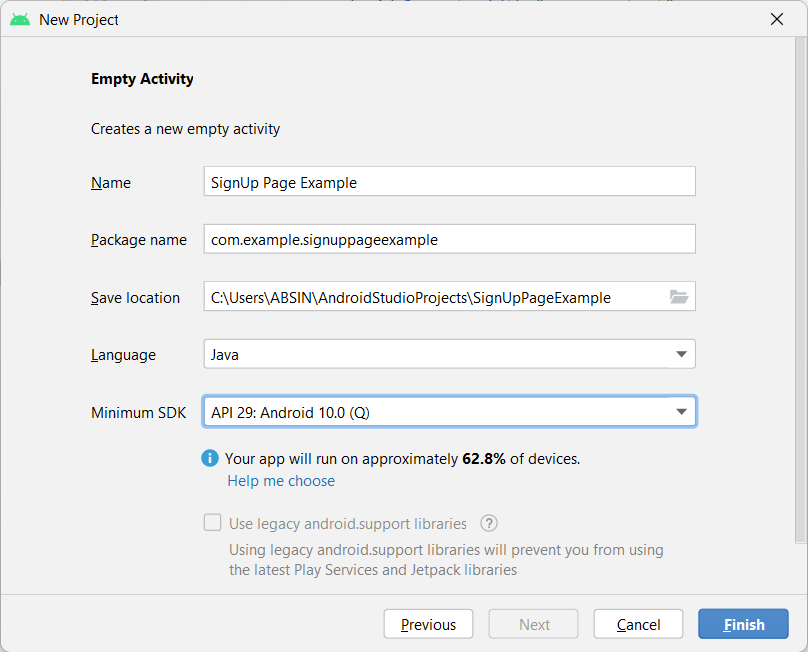Go back with the Previous button
808x652 pixels.
(428, 624)
